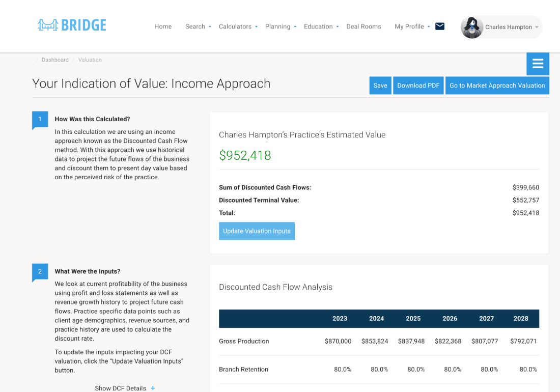The width and height of the screenshot is (560, 392).
Task: Expand the My Profile menu
Action: pos(412,26)
